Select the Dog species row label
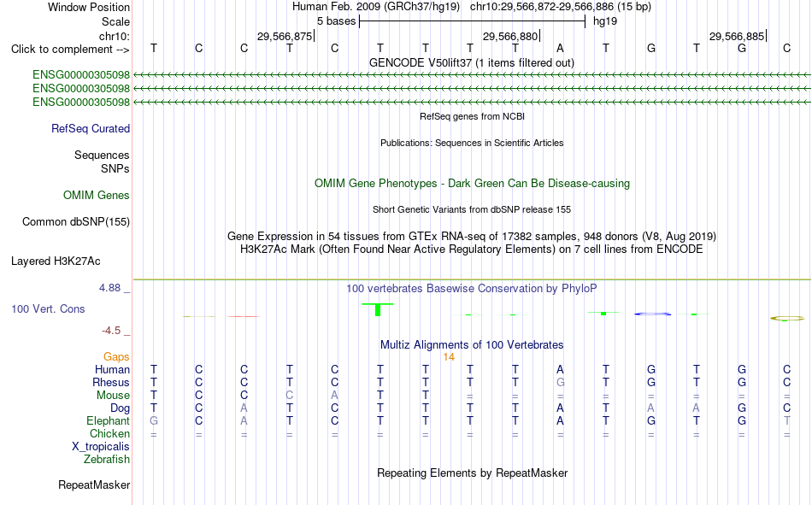The height and width of the screenshot is (505, 812). coord(120,408)
